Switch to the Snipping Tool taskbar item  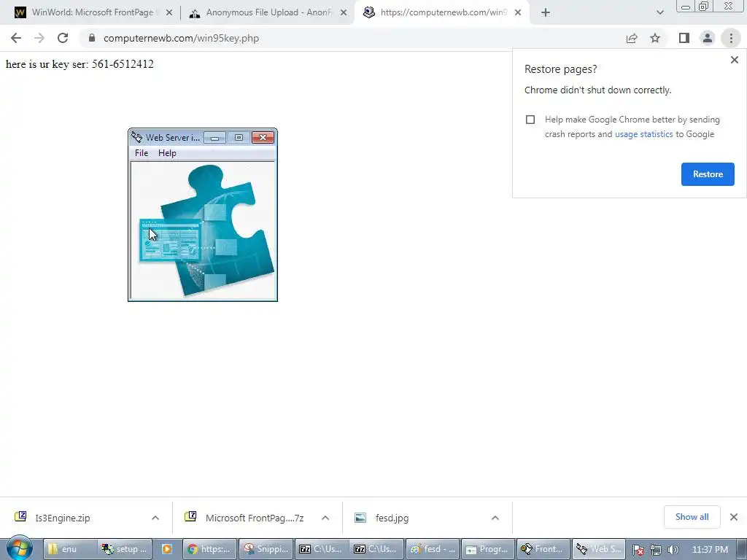(266, 549)
